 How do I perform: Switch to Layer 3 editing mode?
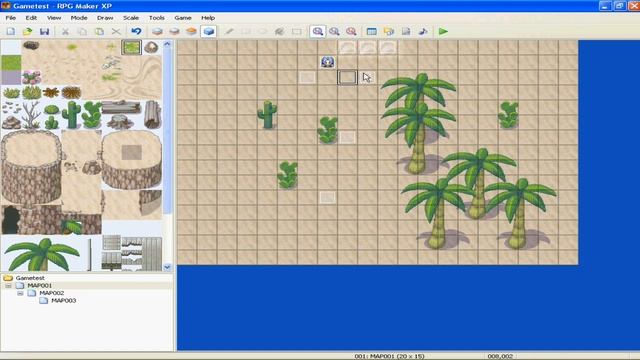coord(191,31)
